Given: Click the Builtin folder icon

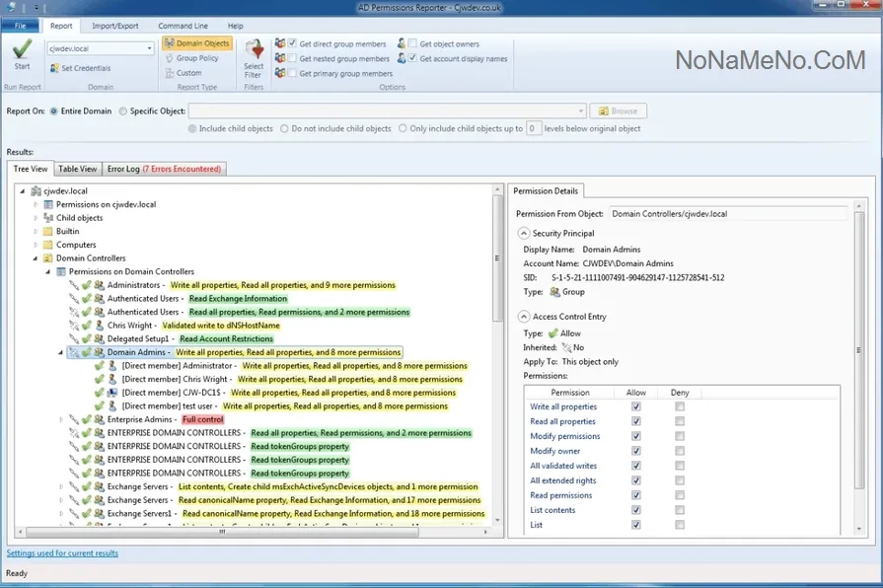Looking at the screenshot, I should pos(46,231).
